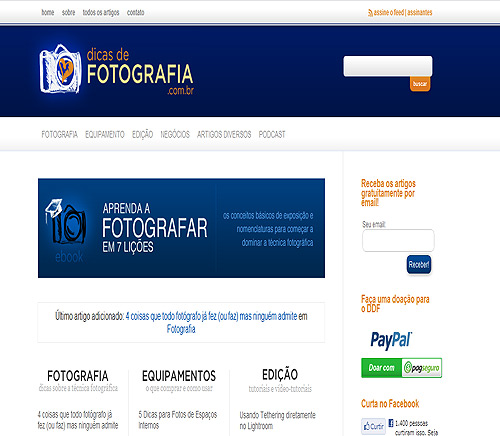Screen dimensions: 500x436
Task: Click the Fotografia category link after 'em'
Action: 181,329
